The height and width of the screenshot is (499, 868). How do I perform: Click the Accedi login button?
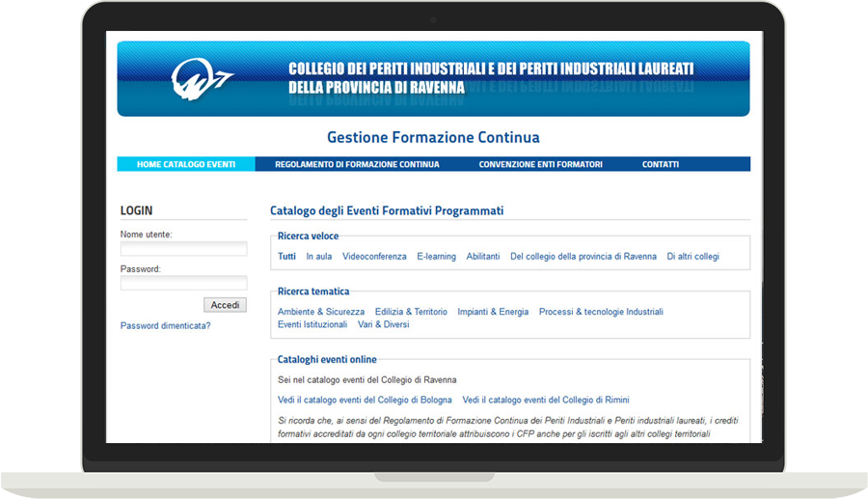[225, 305]
